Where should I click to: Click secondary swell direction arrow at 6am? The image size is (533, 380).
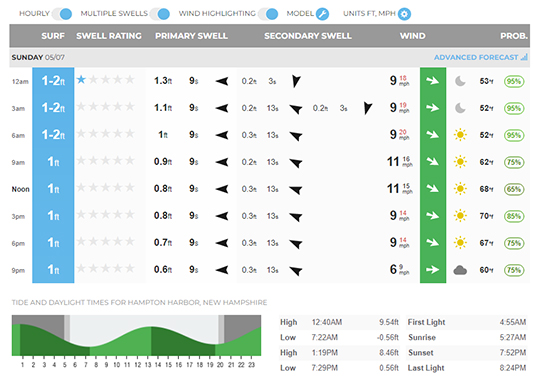click(x=296, y=136)
